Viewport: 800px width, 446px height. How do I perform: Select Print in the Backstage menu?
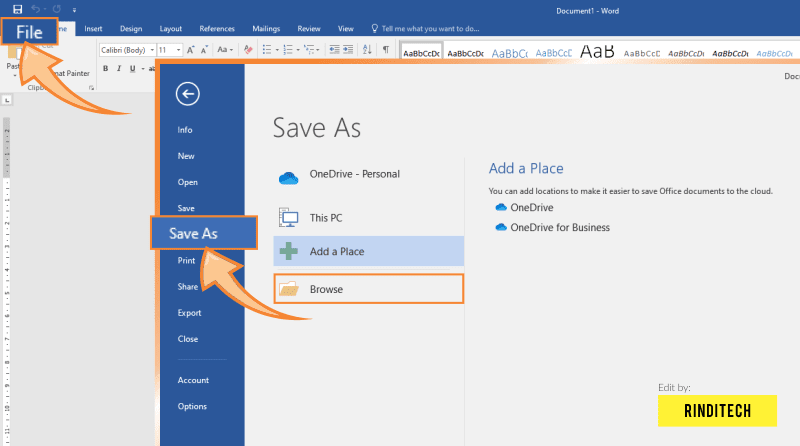pyautogui.click(x=187, y=261)
